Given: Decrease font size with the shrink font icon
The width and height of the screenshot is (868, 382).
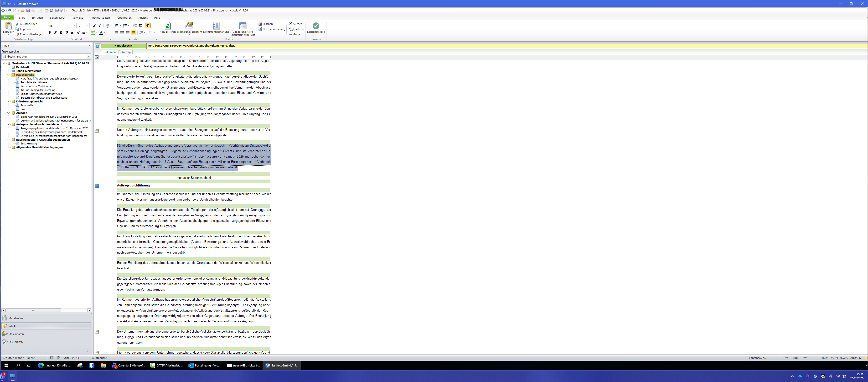Looking at the screenshot, I should (100, 26).
